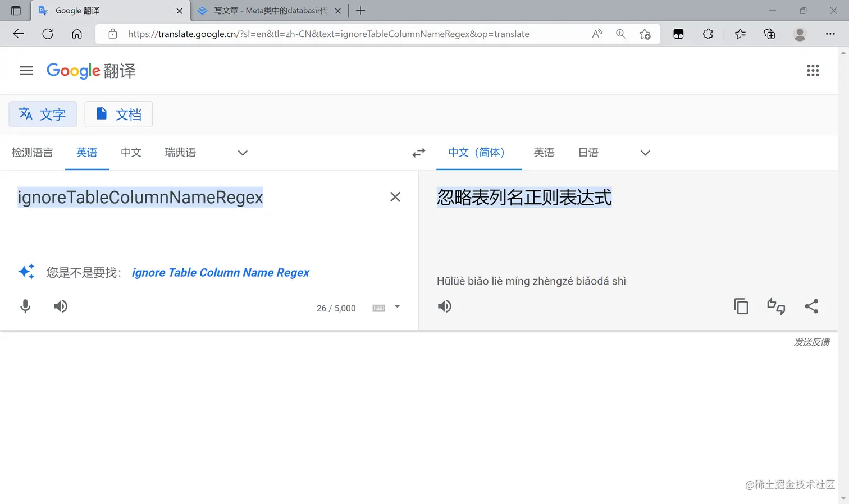Expand the source language list

pos(243,153)
